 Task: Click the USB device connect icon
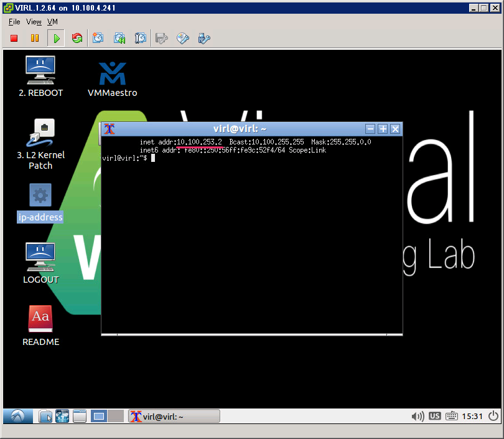pyautogui.click(x=204, y=38)
